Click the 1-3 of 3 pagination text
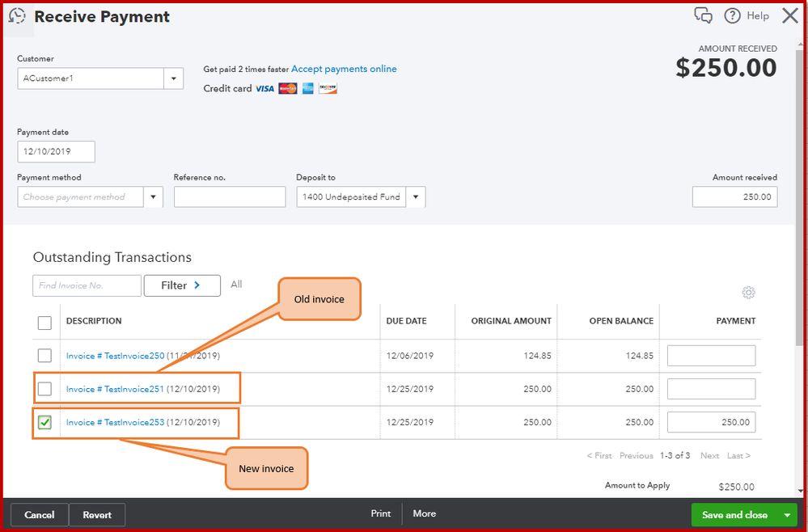The image size is (808, 532). 675,455
